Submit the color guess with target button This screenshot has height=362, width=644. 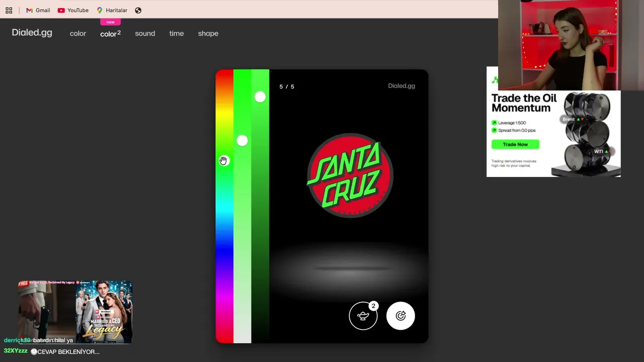click(x=400, y=316)
